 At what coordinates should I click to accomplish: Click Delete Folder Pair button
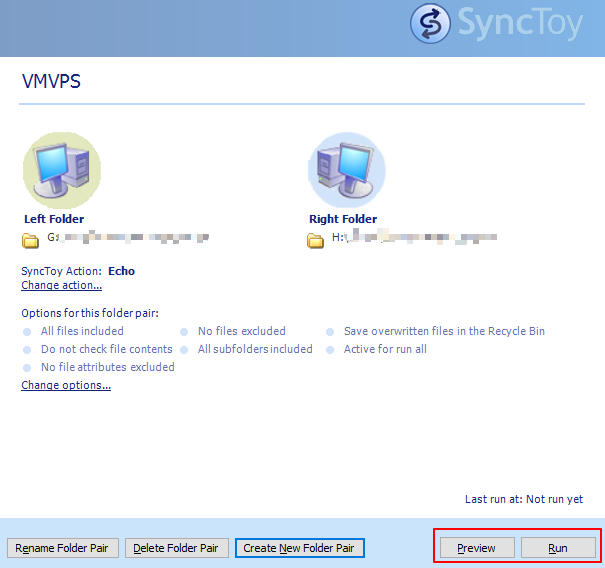coord(177,548)
